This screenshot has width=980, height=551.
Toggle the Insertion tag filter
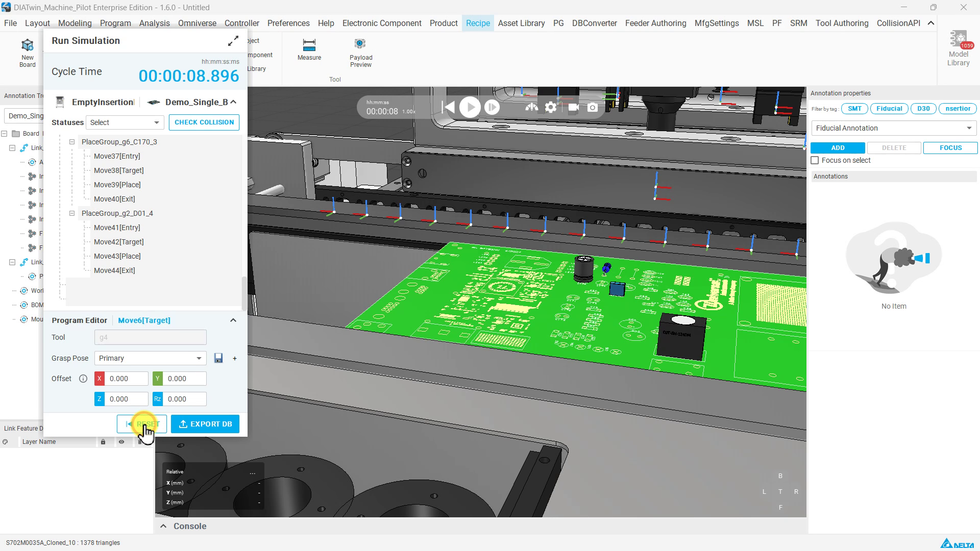pos(958,109)
